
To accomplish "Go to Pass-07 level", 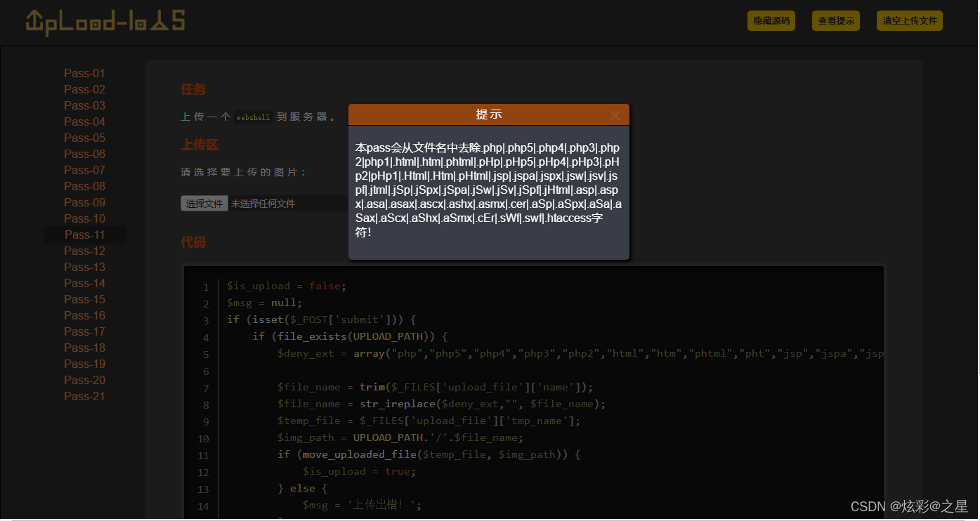I will 84,170.
